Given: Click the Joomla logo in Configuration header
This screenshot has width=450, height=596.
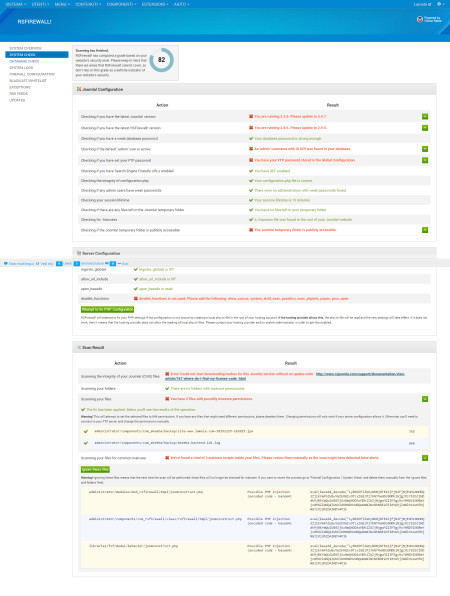Looking at the screenshot, I should point(79,89).
